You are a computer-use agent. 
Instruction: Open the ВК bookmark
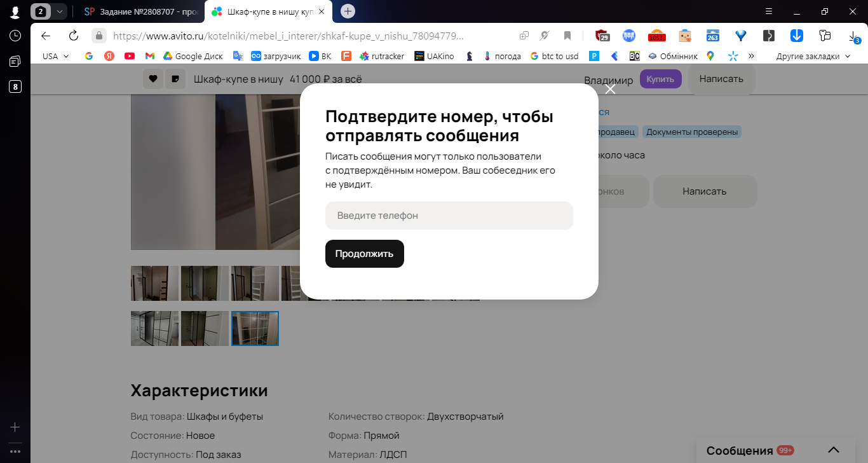pos(320,56)
